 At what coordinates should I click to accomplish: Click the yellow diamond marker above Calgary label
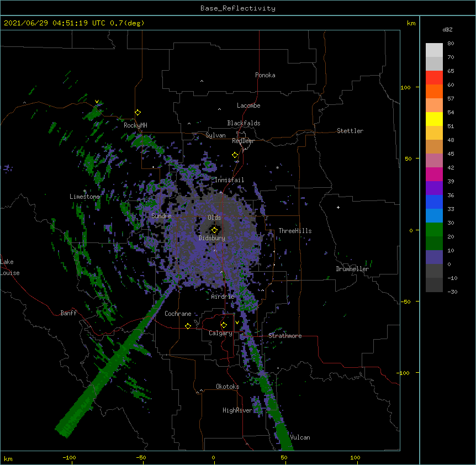pyautogui.click(x=224, y=325)
